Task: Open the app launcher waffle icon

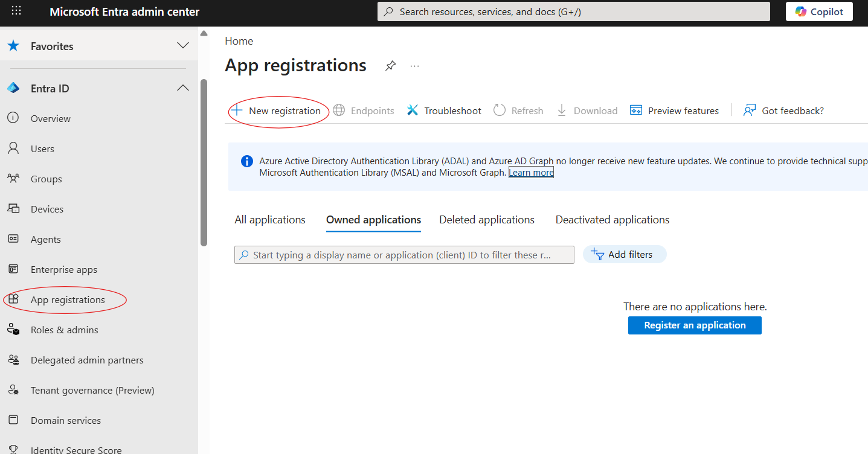Action: 16,11
